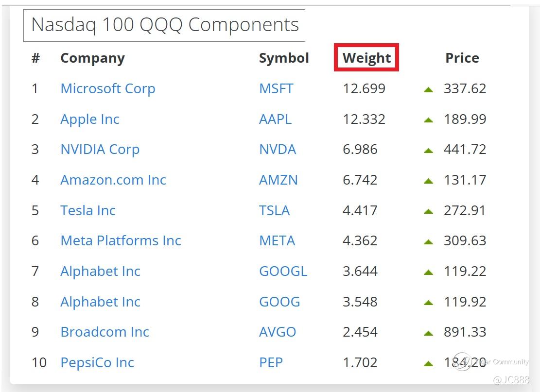Click the green arrow beside Meta price 309.63
This screenshot has width=540, height=392.
tap(428, 241)
